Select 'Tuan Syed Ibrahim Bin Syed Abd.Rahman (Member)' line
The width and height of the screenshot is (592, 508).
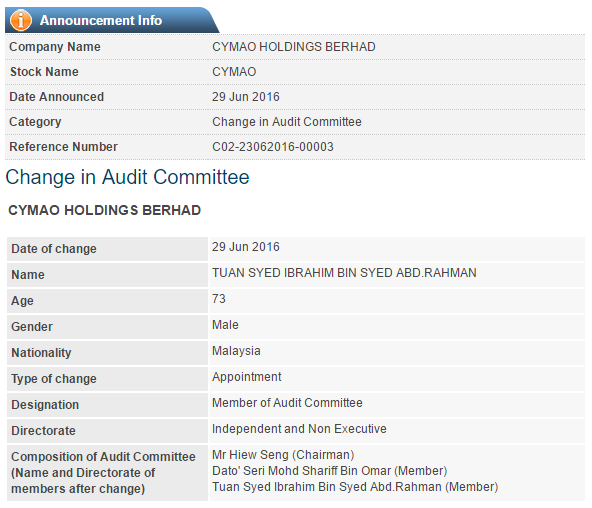[355, 487]
